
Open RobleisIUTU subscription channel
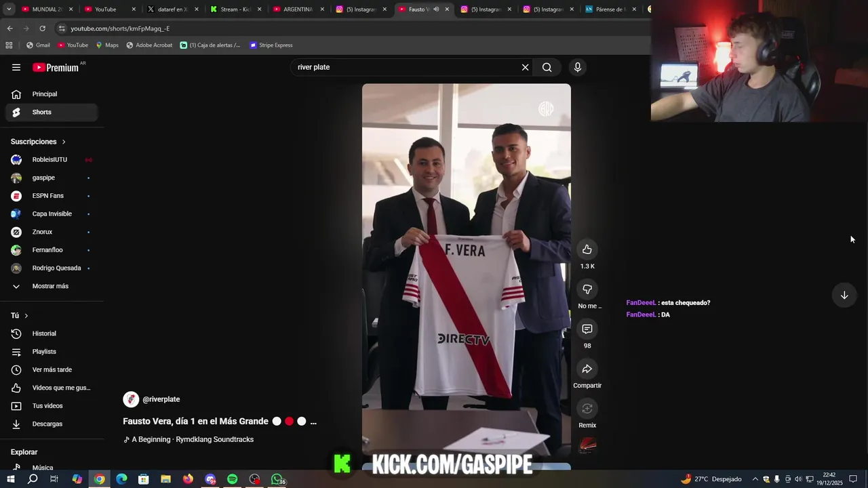pyautogui.click(x=52, y=160)
